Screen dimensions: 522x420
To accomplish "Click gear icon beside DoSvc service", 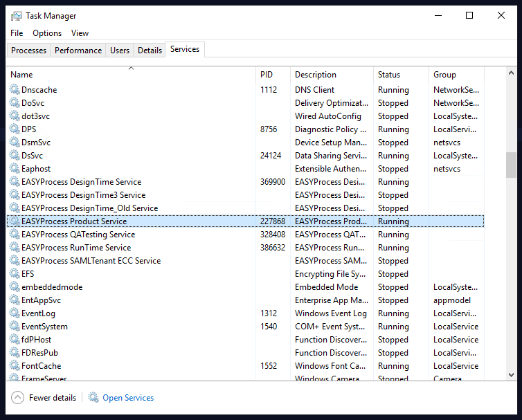I will 15,103.
